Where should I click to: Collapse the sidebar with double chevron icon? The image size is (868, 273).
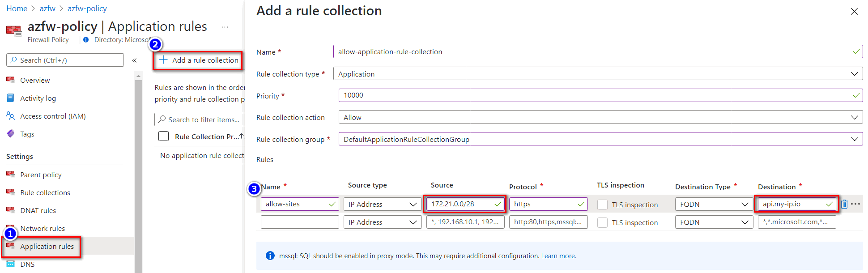click(134, 60)
